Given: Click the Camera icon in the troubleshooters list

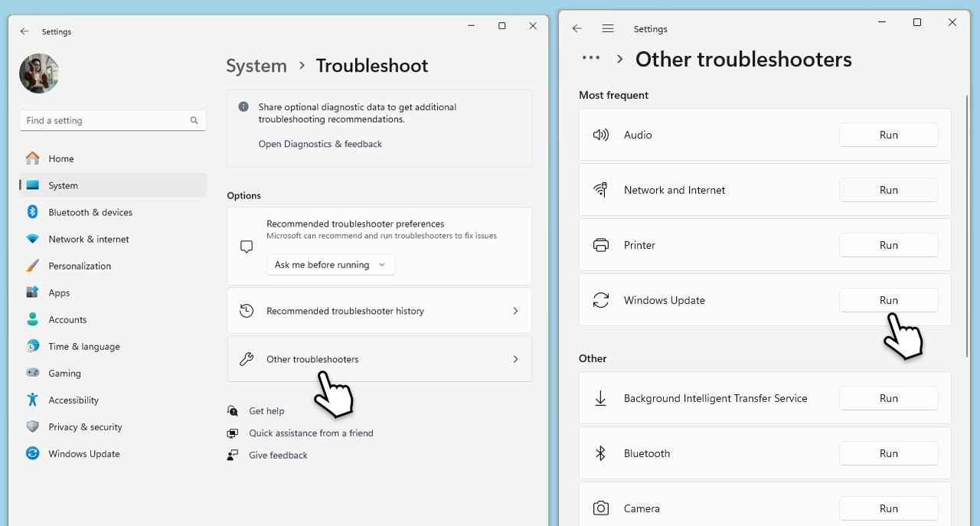Looking at the screenshot, I should click(x=601, y=508).
